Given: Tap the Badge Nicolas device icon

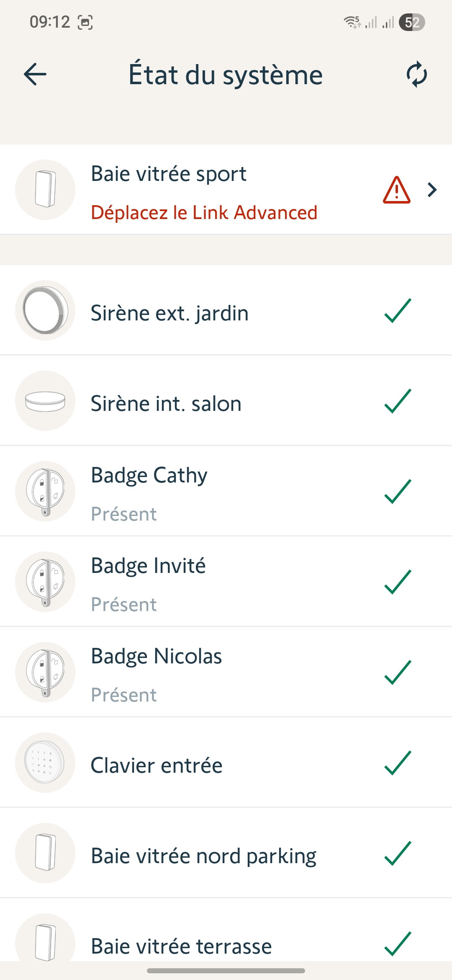Looking at the screenshot, I should [45, 672].
